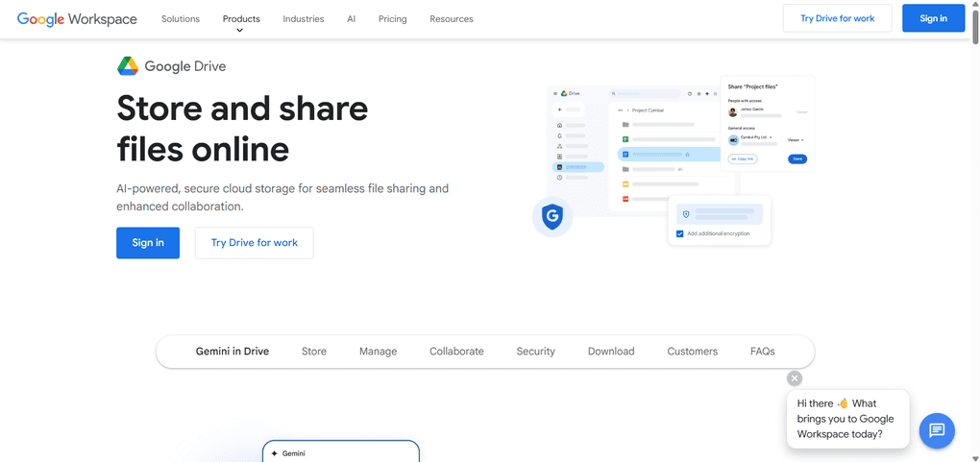
Task: Click the 'Google Drive' product name text
Action: click(x=185, y=65)
